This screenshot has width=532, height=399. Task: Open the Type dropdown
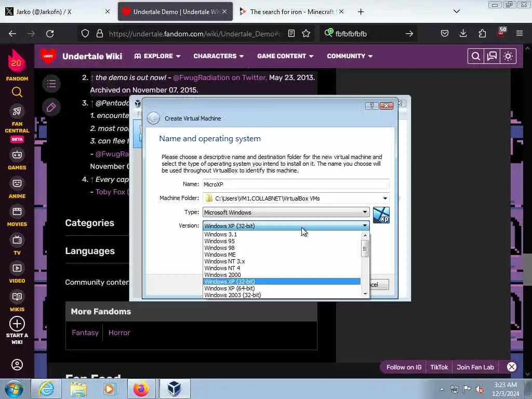coord(286,212)
